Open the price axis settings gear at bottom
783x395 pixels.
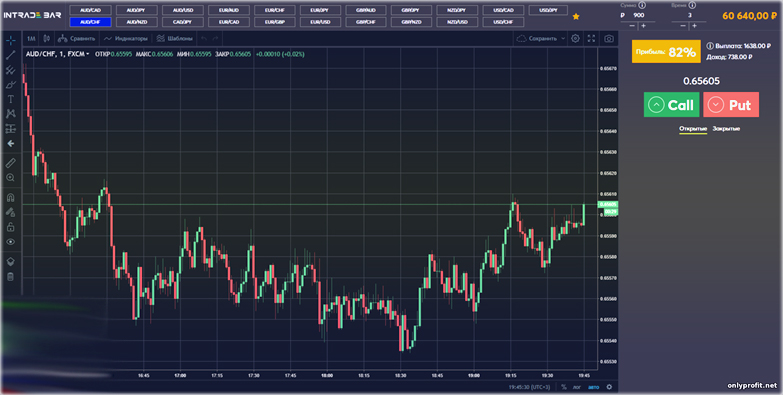click(x=609, y=387)
